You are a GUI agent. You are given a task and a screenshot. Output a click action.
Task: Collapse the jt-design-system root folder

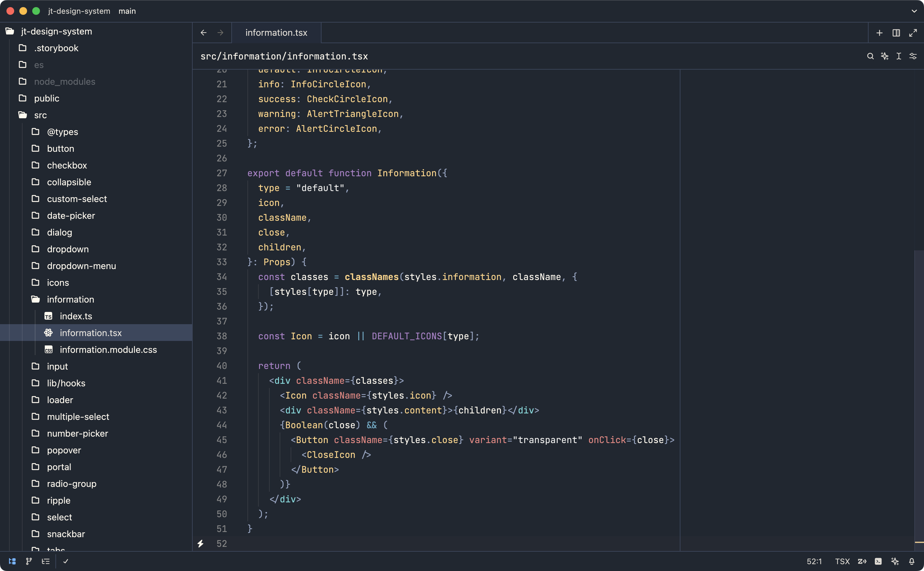(x=96, y=31)
